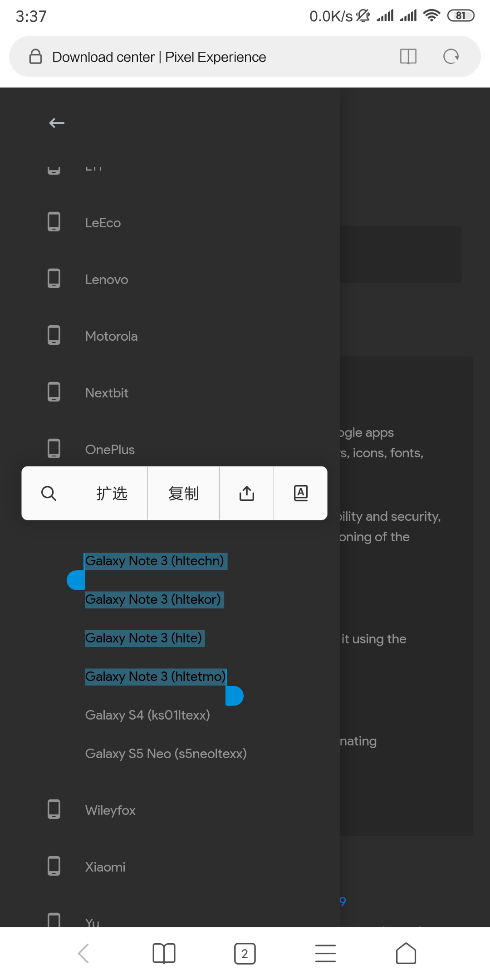
Task: Open reader mode icon in address bar
Action: coord(408,57)
